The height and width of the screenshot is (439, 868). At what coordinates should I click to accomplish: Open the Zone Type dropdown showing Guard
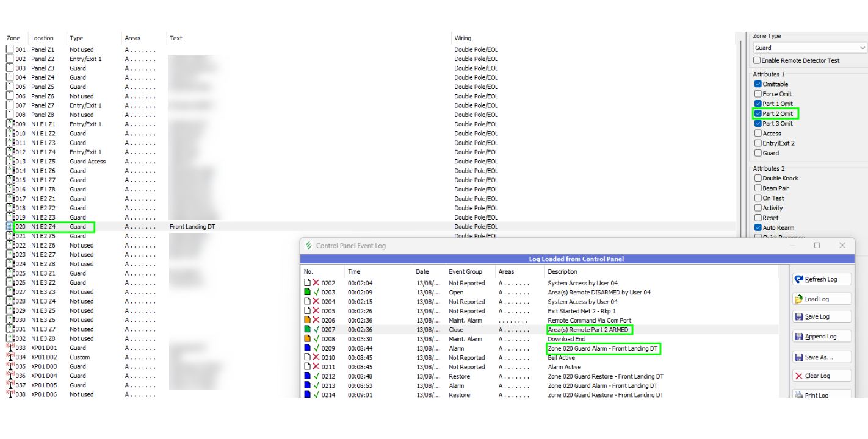click(863, 48)
